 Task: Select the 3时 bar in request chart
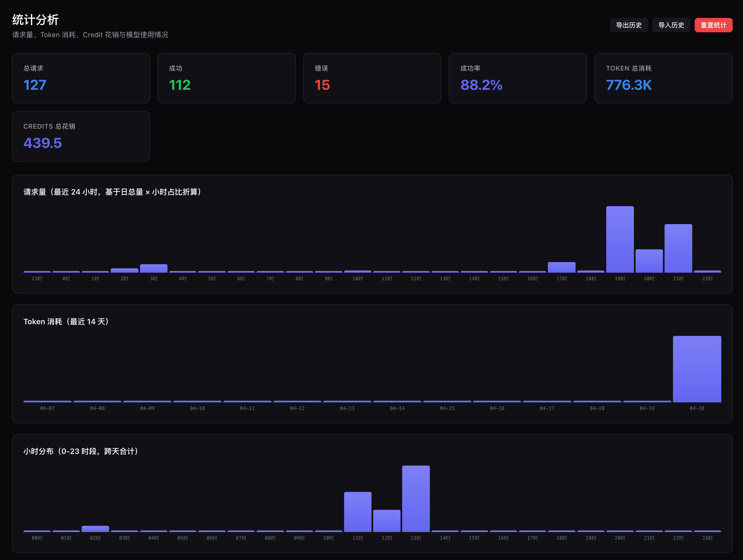(154, 268)
